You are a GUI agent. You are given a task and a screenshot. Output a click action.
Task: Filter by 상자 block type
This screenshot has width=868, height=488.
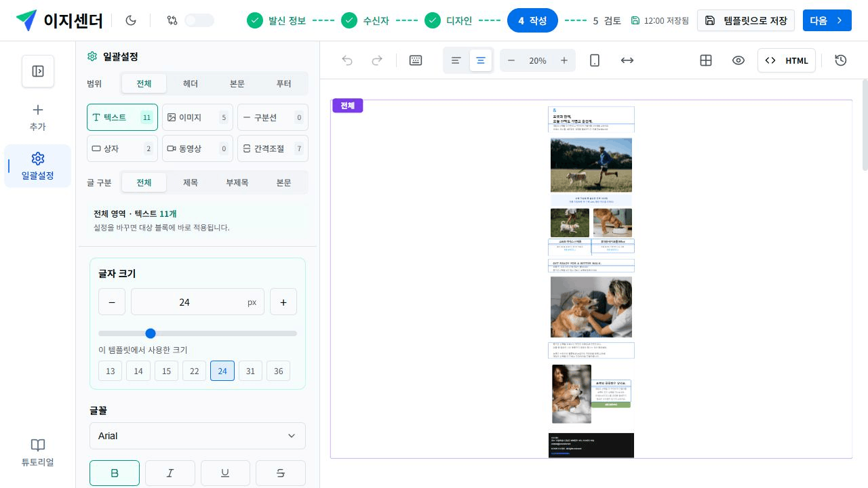[x=122, y=148]
